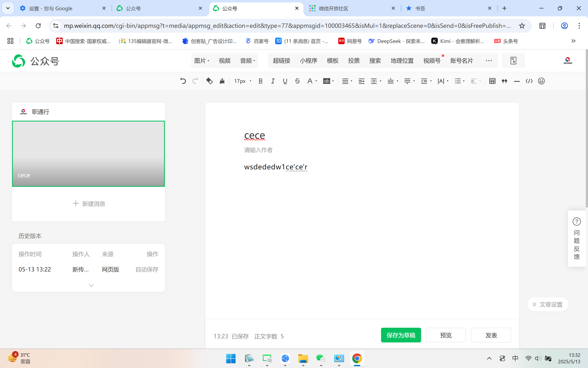Viewport: 588px width, 368px height.
Task: Click the 保存为草稿 button
Action: pos(401,335)
